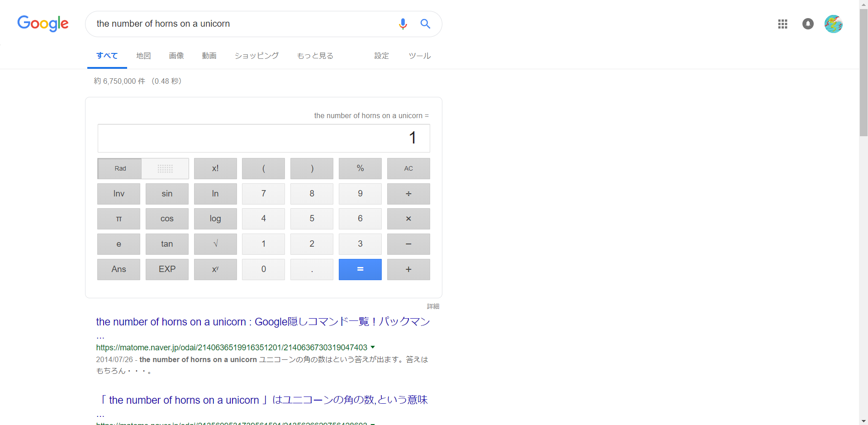Image resolution: width=868 pixels, height=425 pixels.
Task: Open the ツール tools option
Action: 420,56
